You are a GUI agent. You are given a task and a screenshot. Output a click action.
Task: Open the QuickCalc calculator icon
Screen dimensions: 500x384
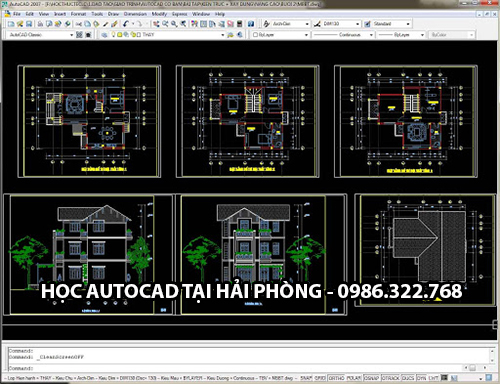tap(239, 24)
